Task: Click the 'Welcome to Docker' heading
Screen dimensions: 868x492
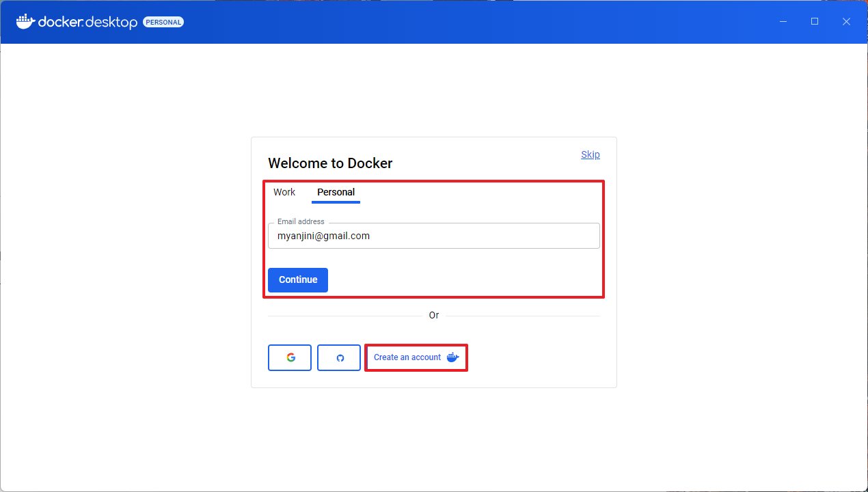Action: click(x=330, y=163)
